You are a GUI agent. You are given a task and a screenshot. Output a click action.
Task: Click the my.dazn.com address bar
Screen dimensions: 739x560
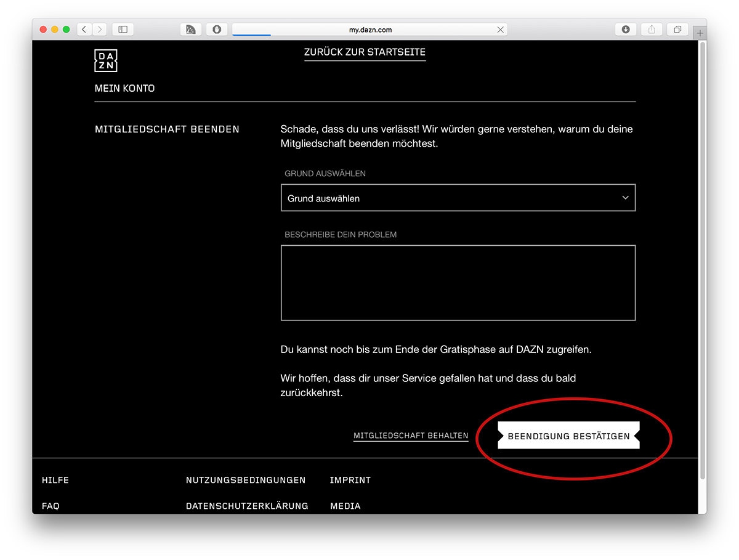click(369, 30)
